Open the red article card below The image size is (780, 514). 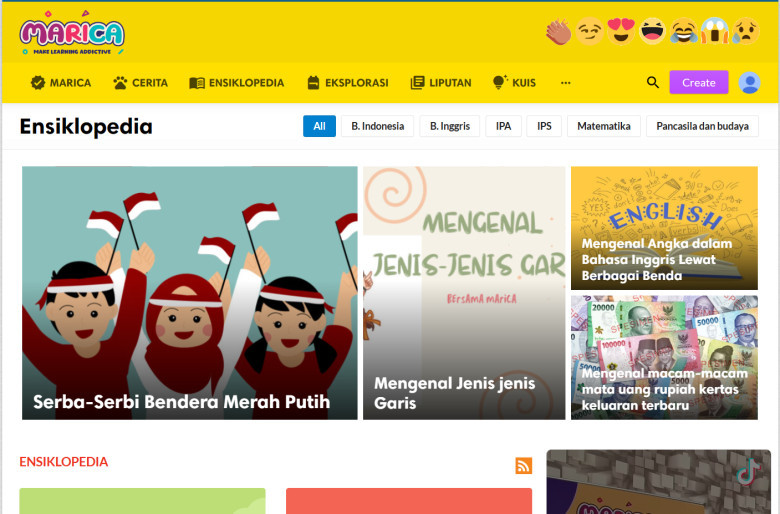tap(409, 501)
